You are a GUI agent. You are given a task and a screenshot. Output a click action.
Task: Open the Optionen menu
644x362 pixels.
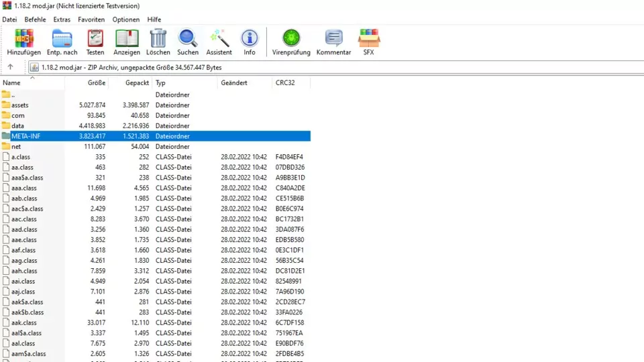[126, 19]
